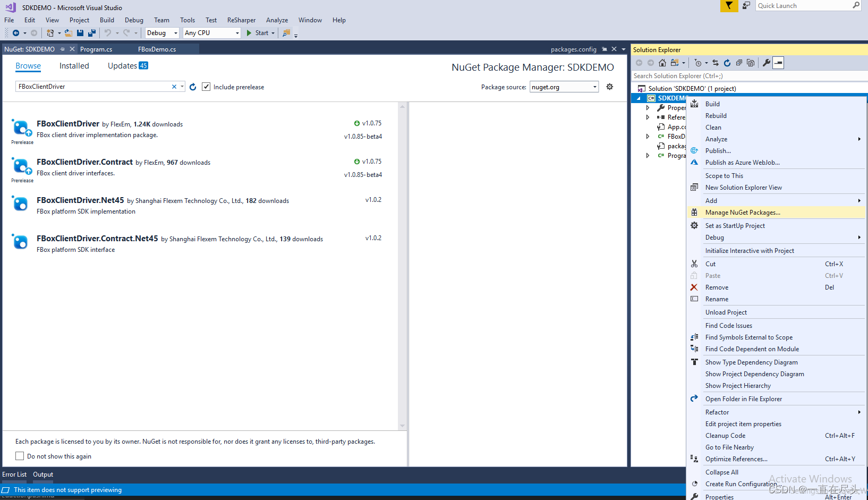Open the File menu
The height and width of the screenshot is (500, 868).
click(9, 20)
